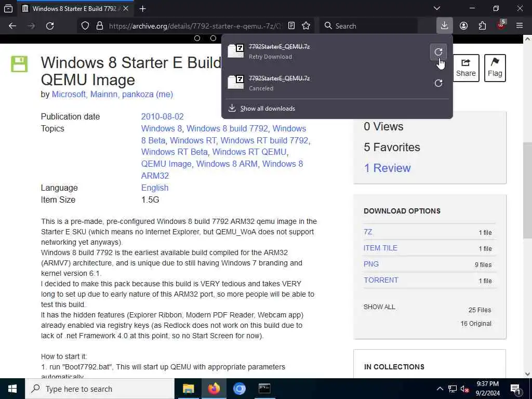Open the Windows RT QEMU topic
532x399 pixels.
coord(249,152)
